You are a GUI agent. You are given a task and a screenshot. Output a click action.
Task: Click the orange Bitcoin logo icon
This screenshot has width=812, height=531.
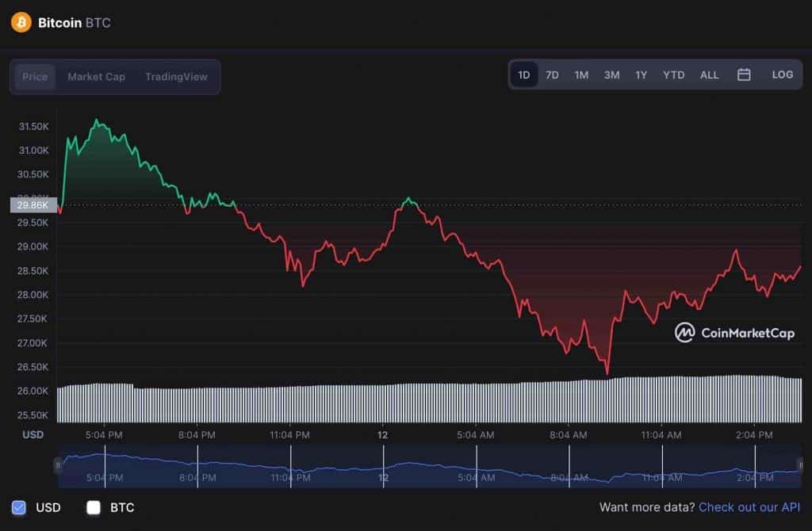[21, 22]
